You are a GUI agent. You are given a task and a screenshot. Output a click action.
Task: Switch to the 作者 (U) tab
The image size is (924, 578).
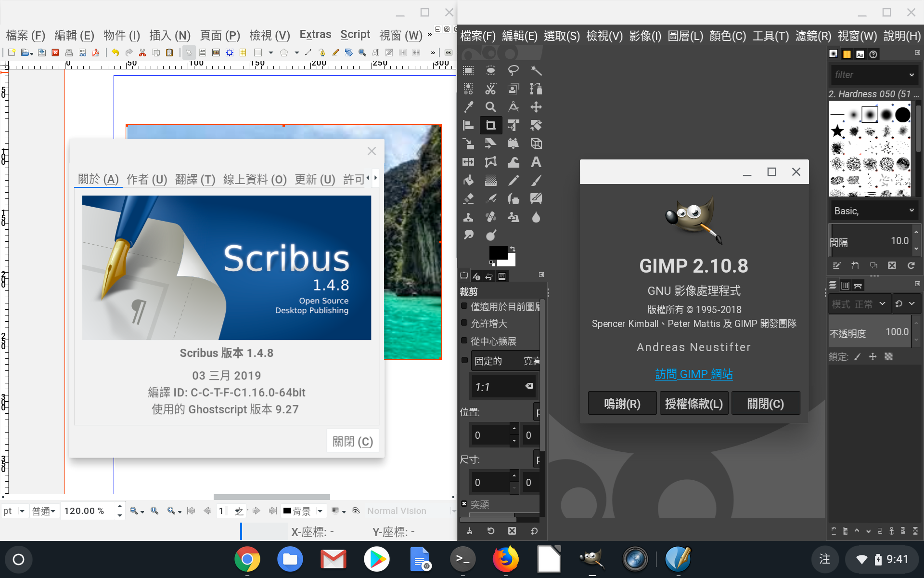click(147, 180)
